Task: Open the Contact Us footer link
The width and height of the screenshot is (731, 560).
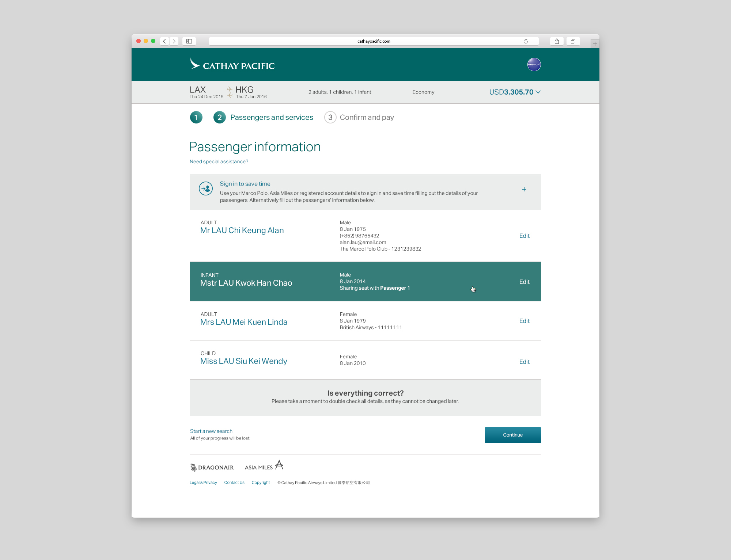Action: 234,483
